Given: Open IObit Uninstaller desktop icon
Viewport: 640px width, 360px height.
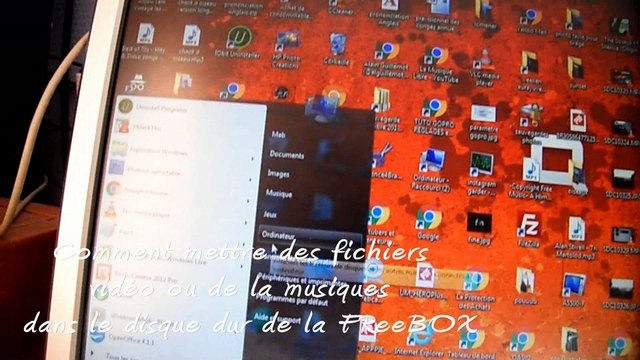Looking at the screenshot, I should [238, 43].
